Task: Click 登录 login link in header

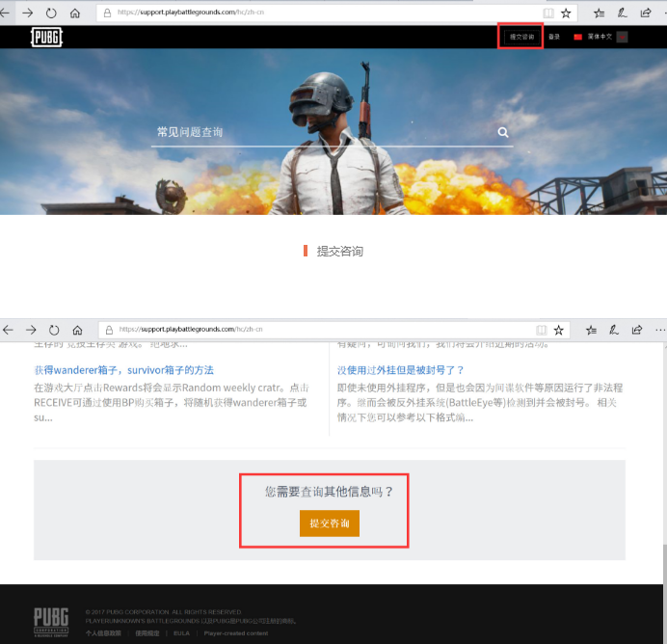Action: 554,37
